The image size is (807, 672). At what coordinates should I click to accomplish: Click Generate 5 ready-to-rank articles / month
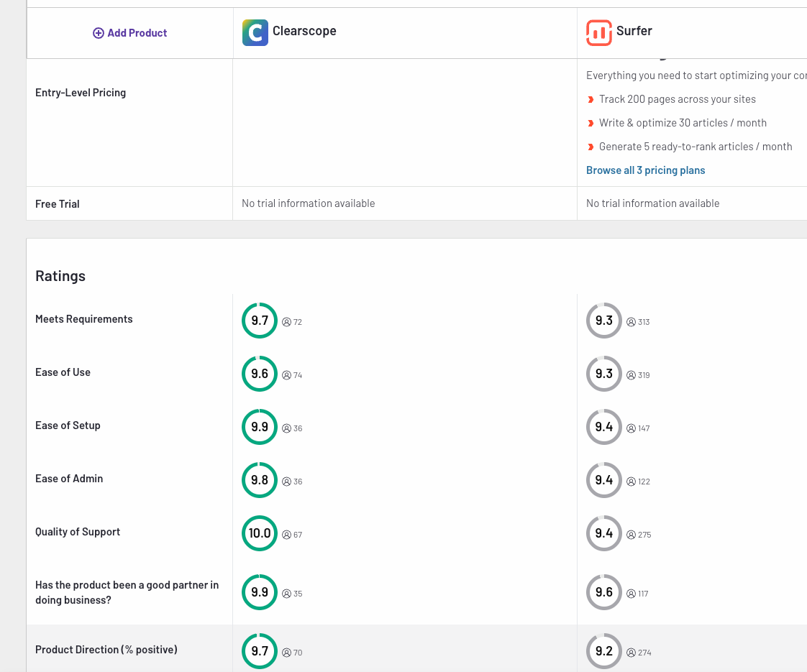(x=696, y=147)
